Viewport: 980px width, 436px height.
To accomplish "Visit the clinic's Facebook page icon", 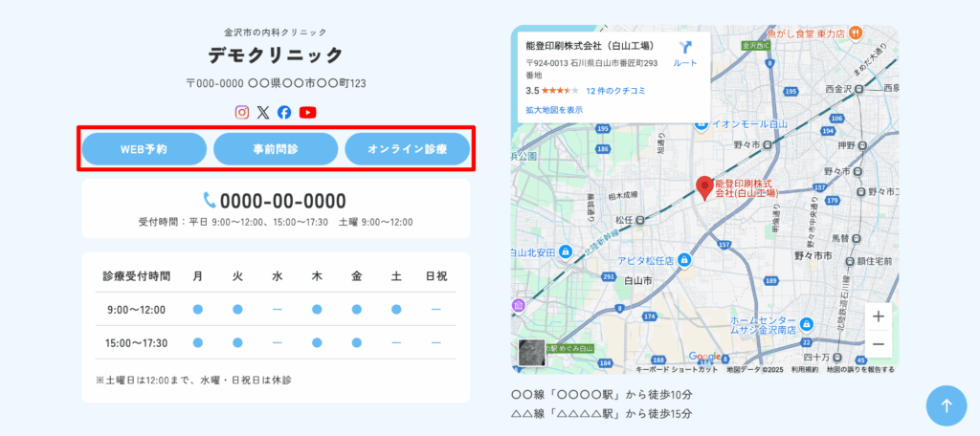I will pyautogui.click(x=284, y=112).
